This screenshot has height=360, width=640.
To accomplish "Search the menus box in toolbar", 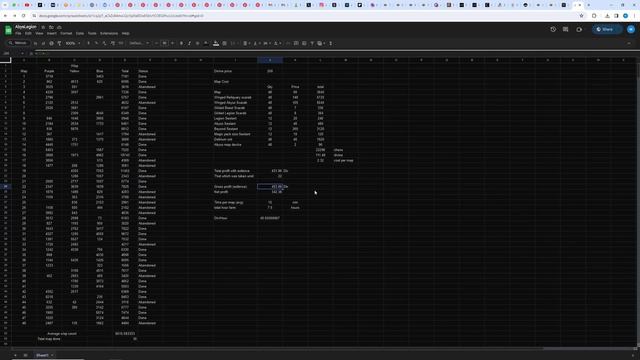I will coord(18,43).
